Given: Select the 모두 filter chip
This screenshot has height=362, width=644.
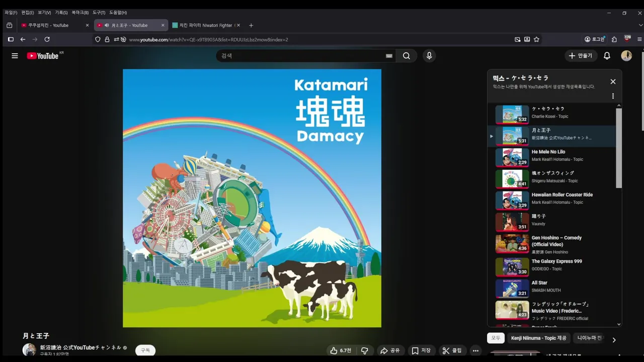Looking at the screenshot, I should pyautogui.click(x=496, y=338).
